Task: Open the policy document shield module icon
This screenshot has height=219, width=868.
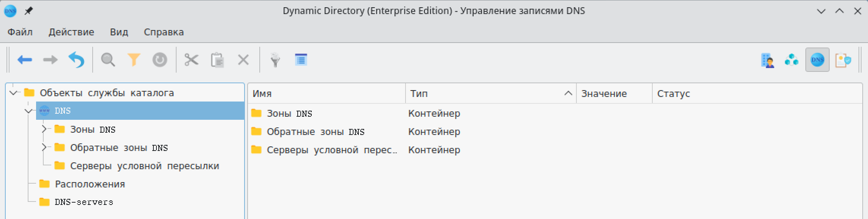Action: click(843, 60)
